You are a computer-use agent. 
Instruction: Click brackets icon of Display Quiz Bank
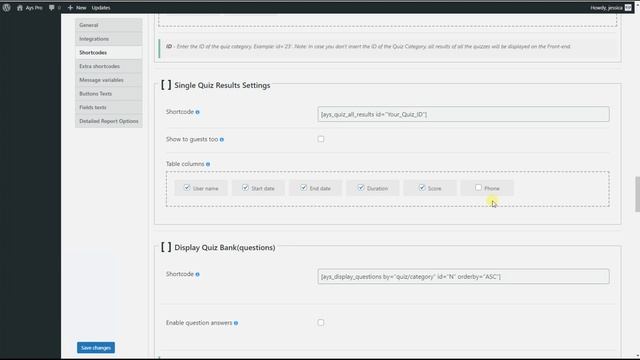click(166, 247)
